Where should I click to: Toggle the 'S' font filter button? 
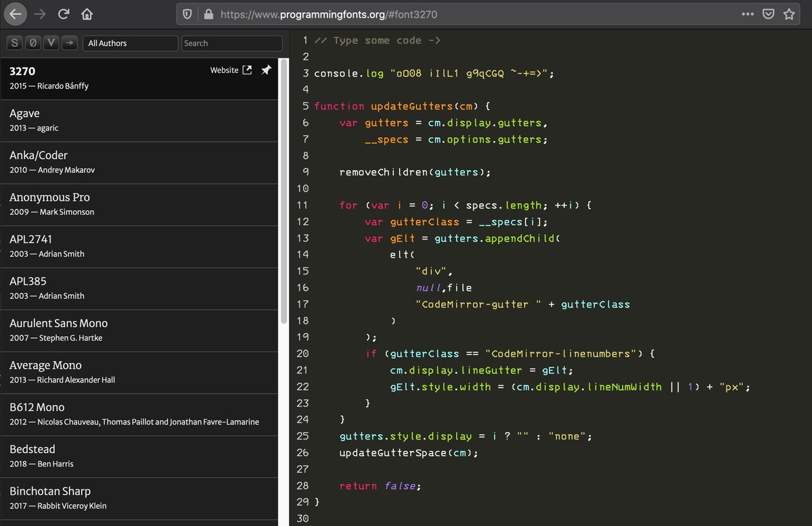tap(15, 43)
